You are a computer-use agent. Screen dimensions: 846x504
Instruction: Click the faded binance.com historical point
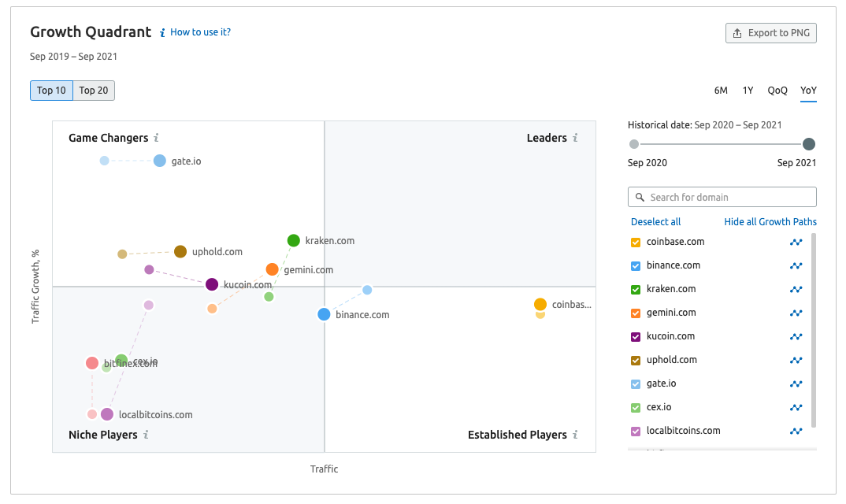[x=367, y=291]
